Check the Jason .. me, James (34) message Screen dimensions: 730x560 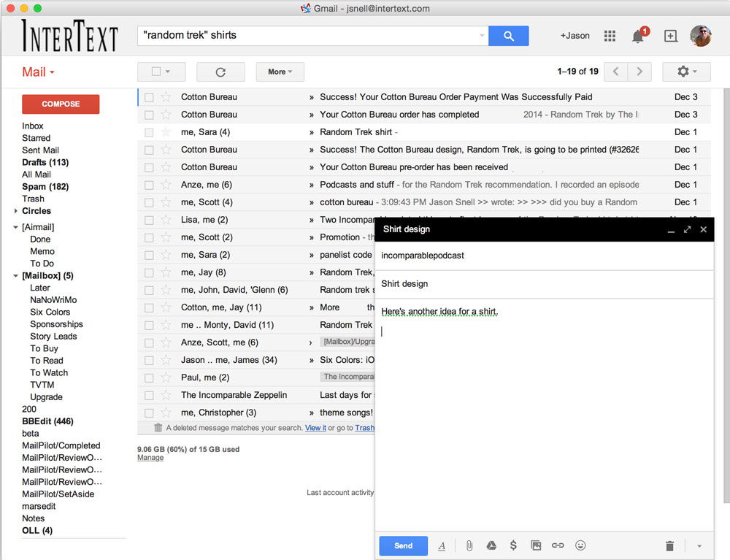coord(149,360)
